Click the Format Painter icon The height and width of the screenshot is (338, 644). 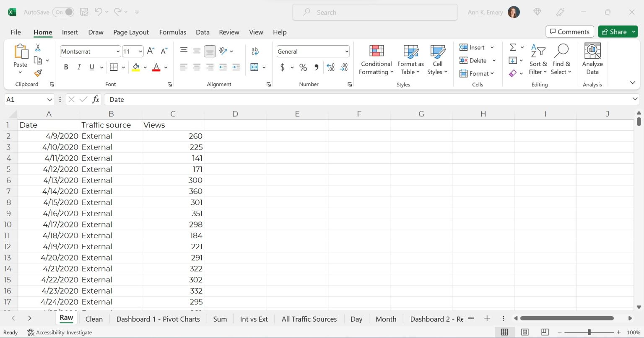tap(38, 72)
